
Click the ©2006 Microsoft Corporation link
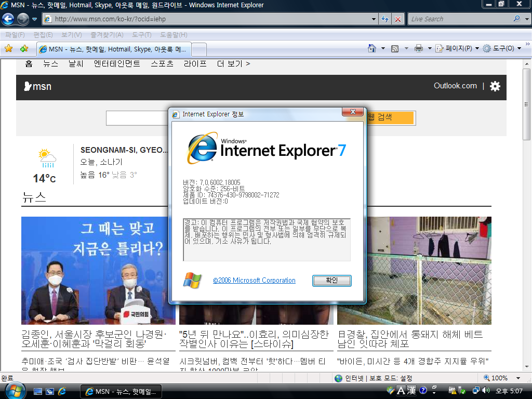254,280
